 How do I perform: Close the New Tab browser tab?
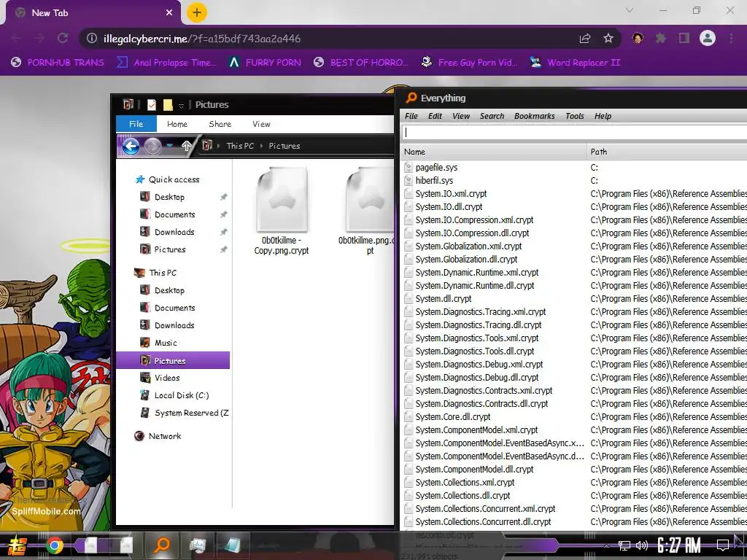point(169,13)
